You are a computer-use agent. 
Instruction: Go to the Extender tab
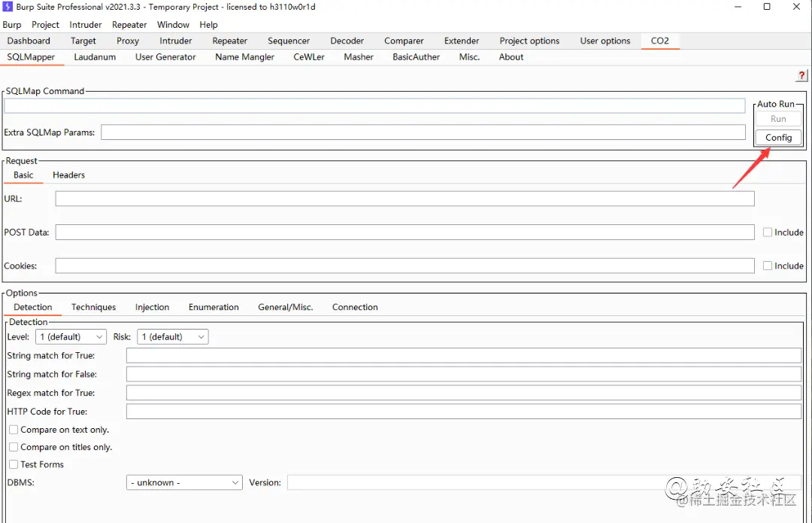click(462, 41)
